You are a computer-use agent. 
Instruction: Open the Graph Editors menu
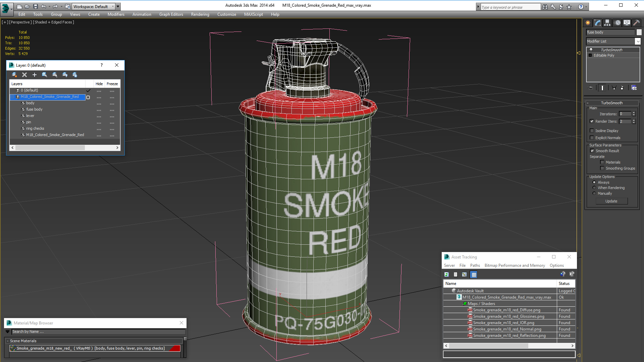(x=171, y=14)
